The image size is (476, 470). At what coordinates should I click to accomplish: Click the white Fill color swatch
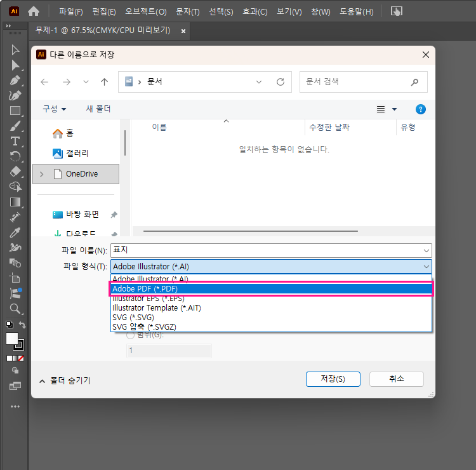pos(12,338)
